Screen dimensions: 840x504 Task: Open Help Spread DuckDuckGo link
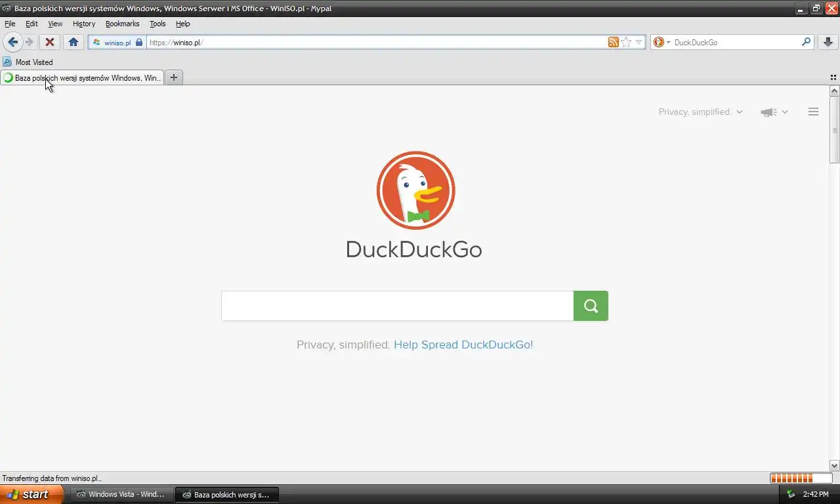tap(463, 345)
